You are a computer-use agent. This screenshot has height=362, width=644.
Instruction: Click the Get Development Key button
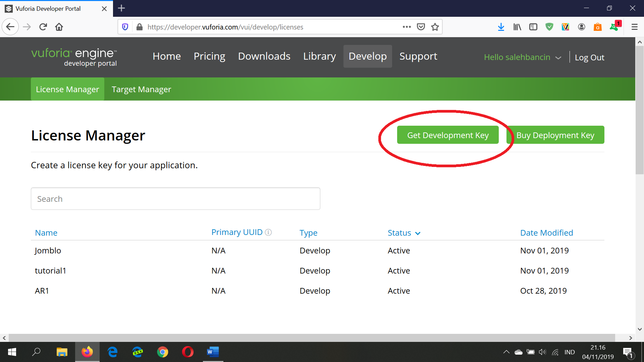448,135
